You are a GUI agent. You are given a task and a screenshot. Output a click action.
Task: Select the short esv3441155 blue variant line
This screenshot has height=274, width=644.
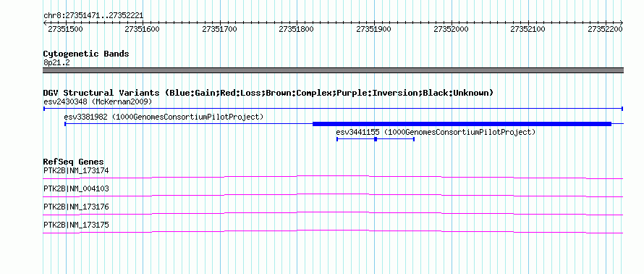coord(376,139)
